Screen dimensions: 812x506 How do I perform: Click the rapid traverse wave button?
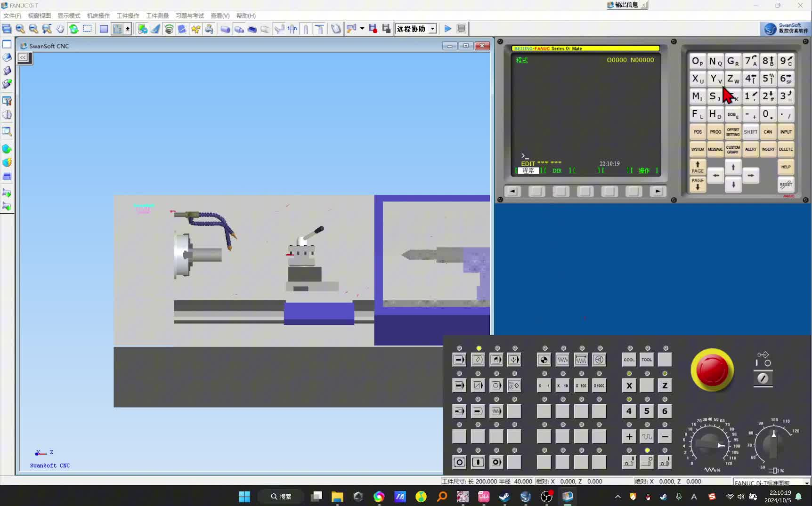click(x=647, y=437)
